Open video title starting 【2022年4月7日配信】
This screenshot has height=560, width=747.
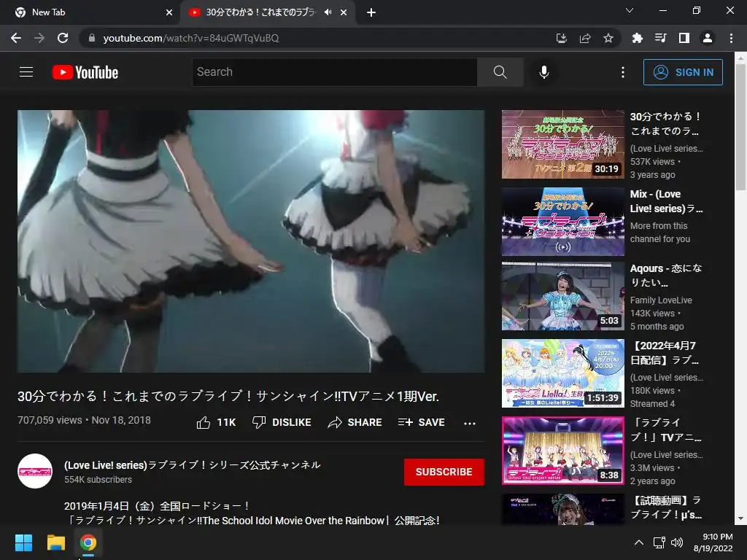coord(665,353)
